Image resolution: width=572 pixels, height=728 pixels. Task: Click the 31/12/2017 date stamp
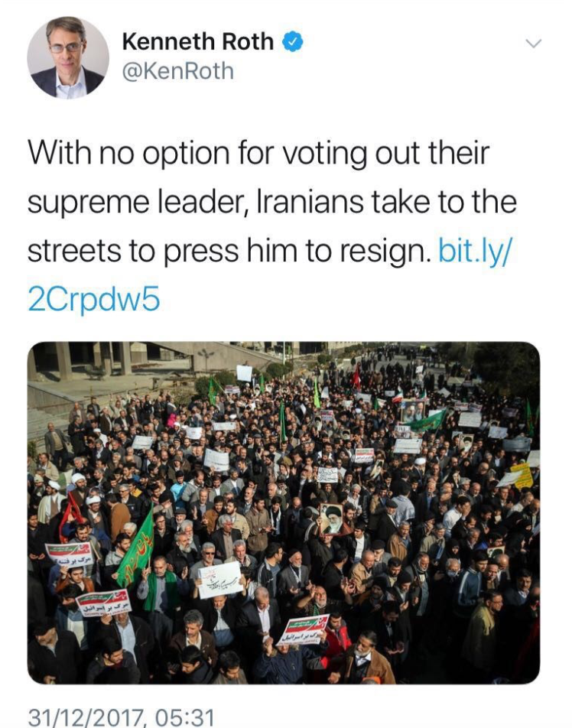pos(87,717)
